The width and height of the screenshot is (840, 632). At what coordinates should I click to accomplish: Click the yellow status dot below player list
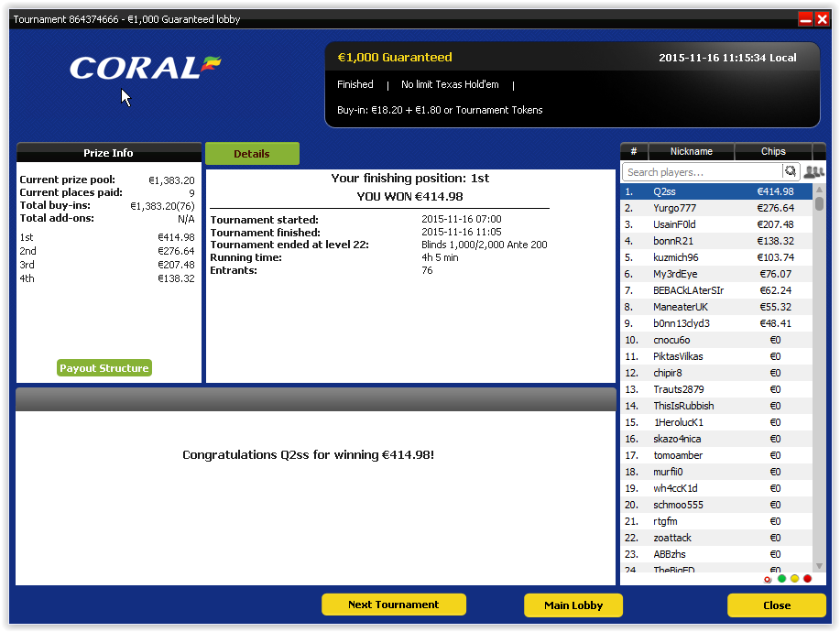click(794, 579)
